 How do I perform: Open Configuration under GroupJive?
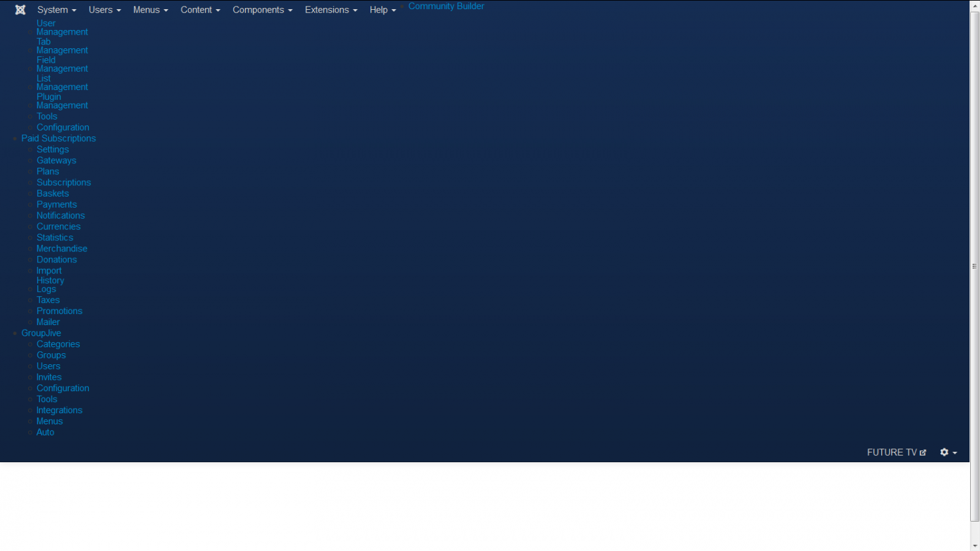pos(63,388)
